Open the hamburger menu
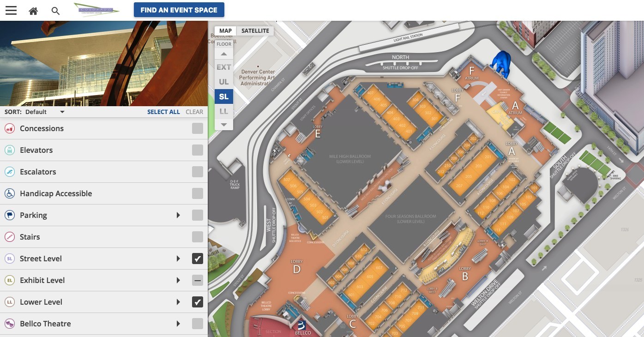Screen dimensions: 644x337 click(11, 10)
